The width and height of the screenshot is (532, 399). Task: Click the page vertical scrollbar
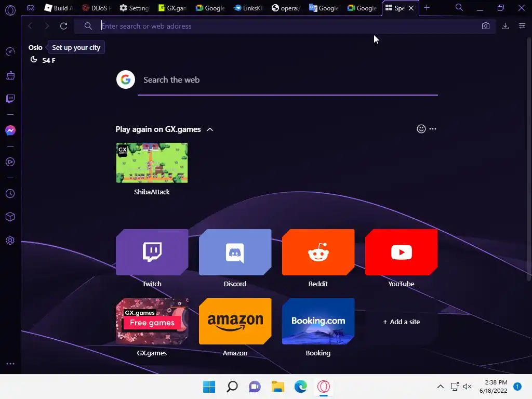(x=528, y=159)
